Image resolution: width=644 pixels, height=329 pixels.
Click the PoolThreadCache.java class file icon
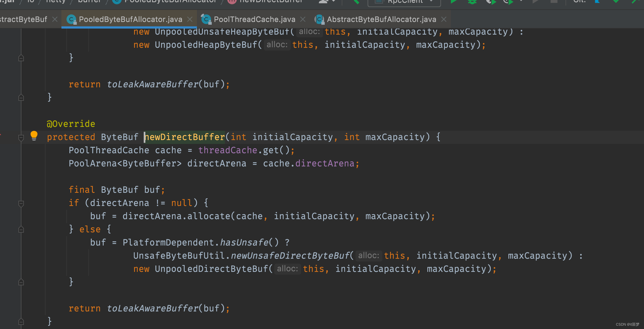pos(206,19)
